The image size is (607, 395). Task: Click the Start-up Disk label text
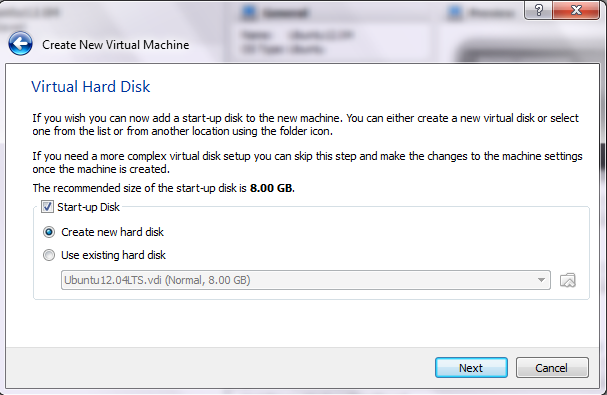point(88,207)
